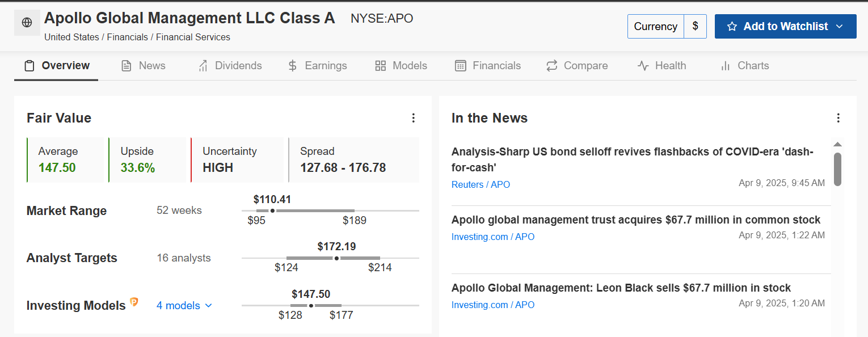
Task: Click the Analyst Targets $172.19 marker dot
Action: coord(336,258)
